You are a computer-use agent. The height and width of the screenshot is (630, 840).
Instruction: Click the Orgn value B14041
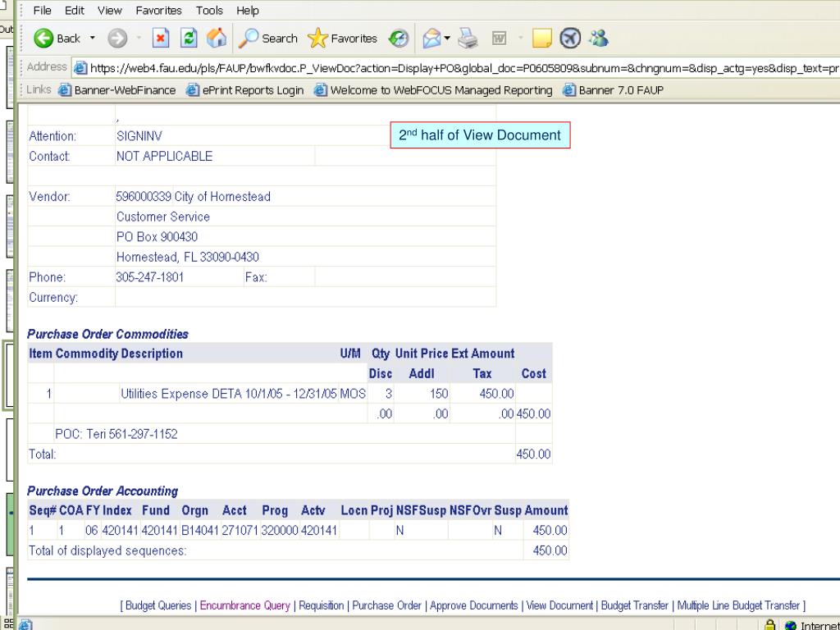pos(200,531)
